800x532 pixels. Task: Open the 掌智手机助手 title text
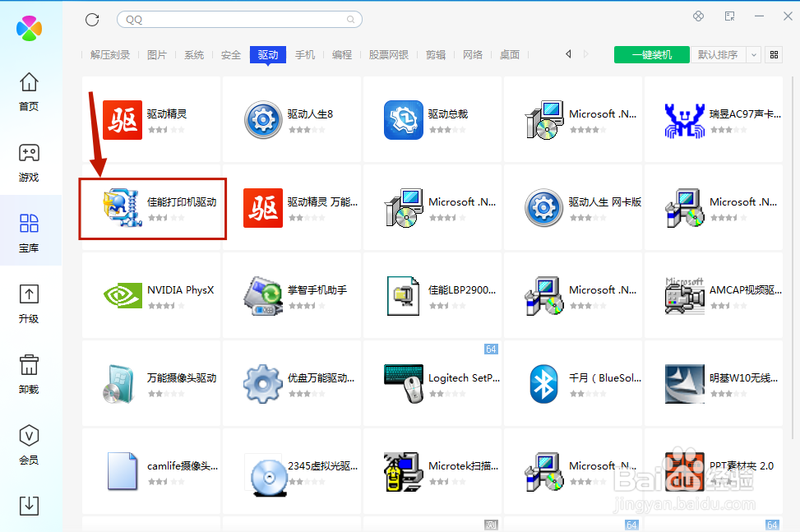(317, 290)
